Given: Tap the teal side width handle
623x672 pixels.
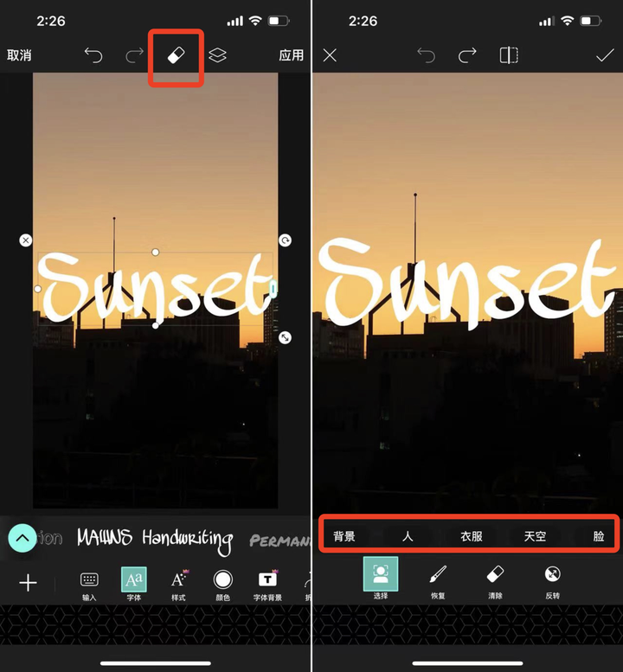Looking at the screenshot, I should [273, 289].
